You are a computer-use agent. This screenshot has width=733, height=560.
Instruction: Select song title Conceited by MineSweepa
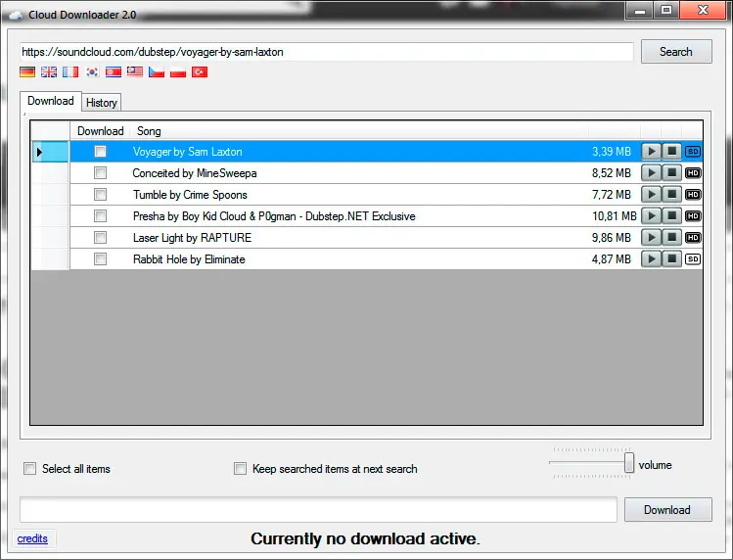click(x=195, y=173)
